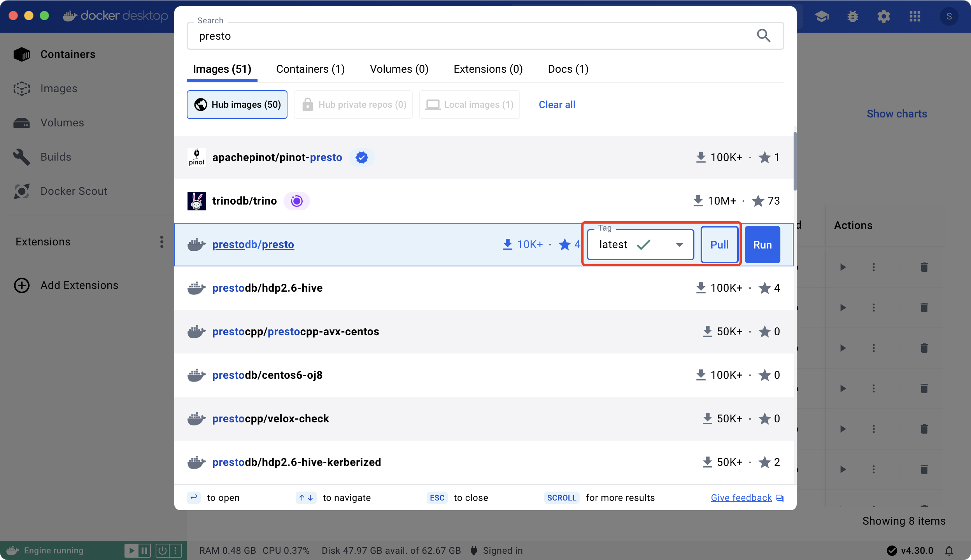Open the apps grid icon in header
971x560 pixels.
point(915,16)
